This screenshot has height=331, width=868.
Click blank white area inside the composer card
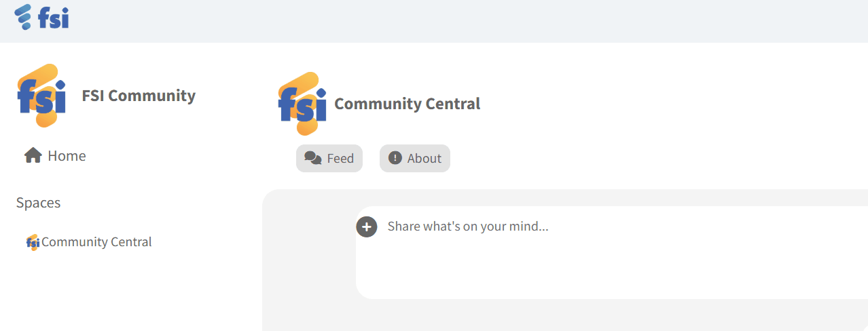click(611, 271)
